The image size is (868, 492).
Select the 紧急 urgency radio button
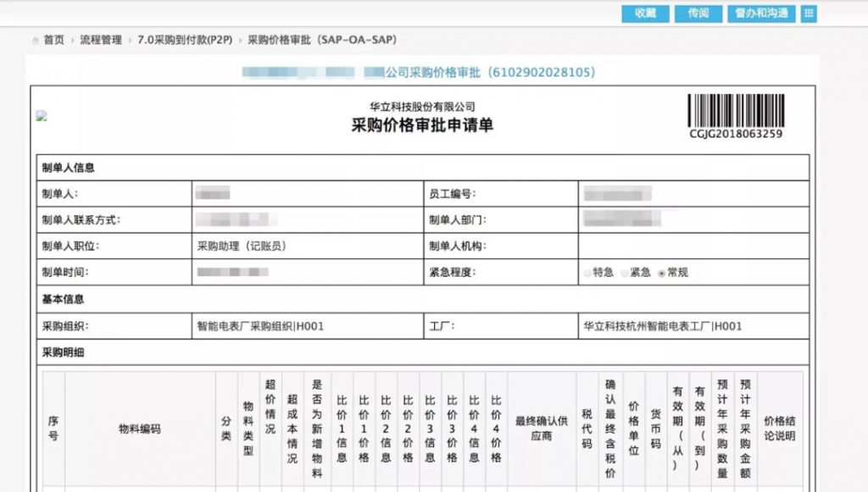click(x=625, y=274)
